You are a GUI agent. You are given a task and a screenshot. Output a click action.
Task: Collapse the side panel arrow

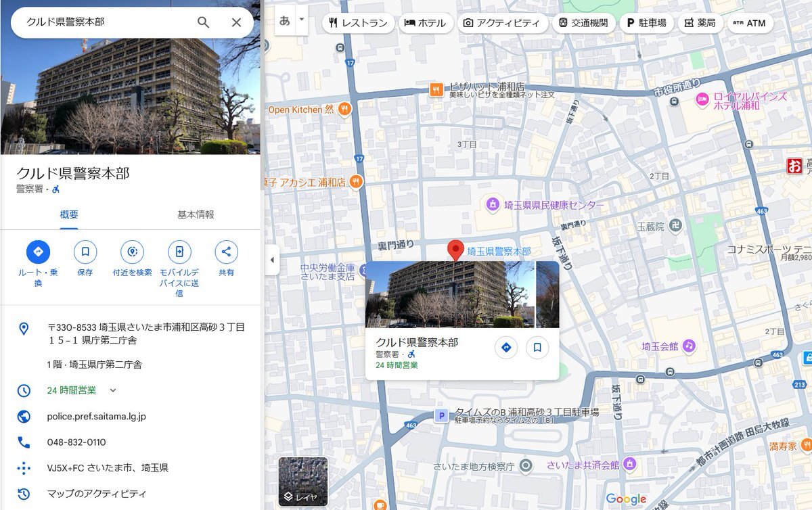272,260
